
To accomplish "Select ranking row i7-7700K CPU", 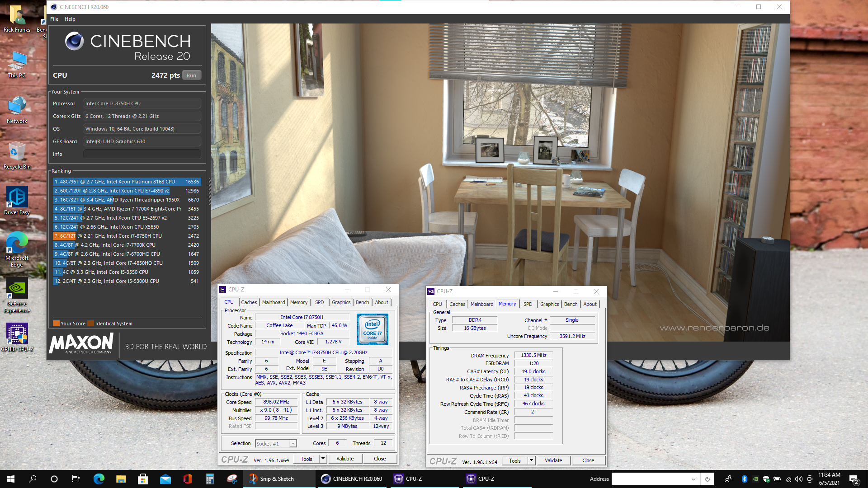I will tap(127, 245).
